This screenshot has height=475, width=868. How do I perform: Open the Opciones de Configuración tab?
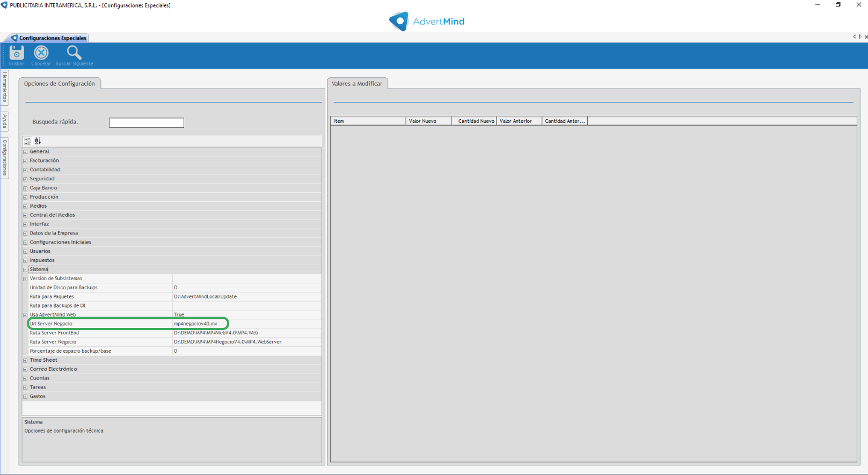coord(60,84)
